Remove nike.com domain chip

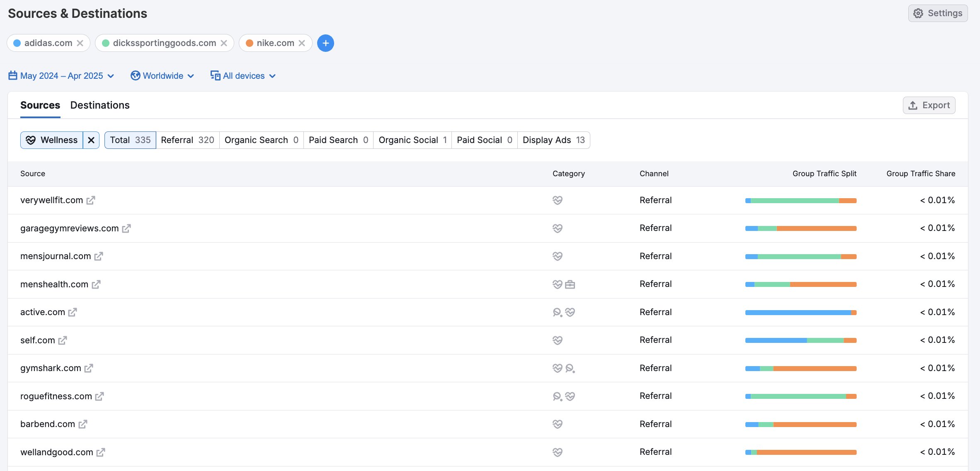coord(302,43)
